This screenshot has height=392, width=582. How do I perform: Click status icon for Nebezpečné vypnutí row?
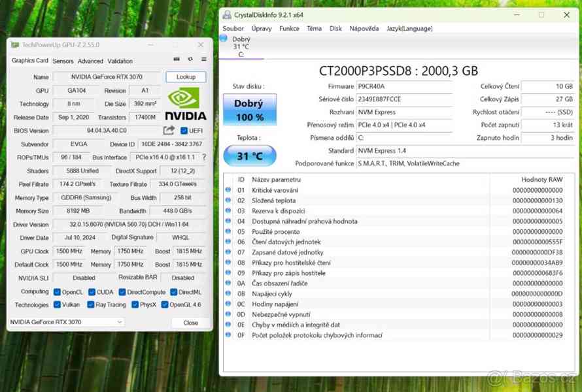[228, 314]
